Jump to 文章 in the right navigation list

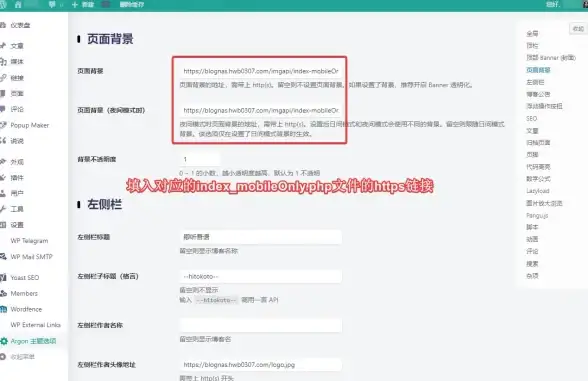[x=532, y=130]
